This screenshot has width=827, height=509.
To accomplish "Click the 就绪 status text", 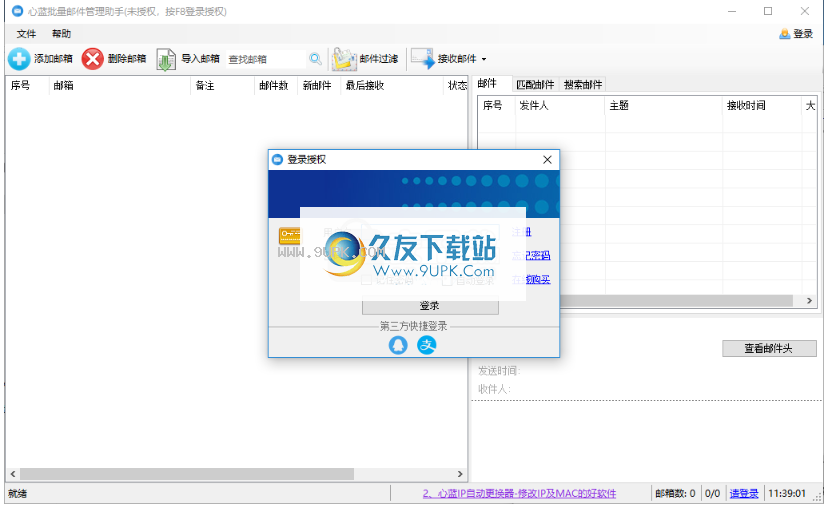I will point(17,494).
